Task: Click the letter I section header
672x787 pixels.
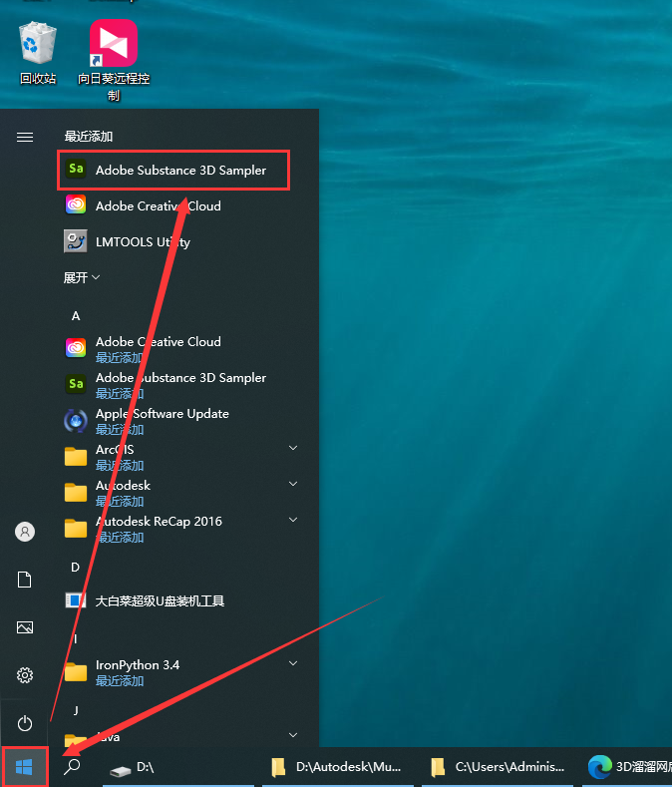Action: (76, 639)
